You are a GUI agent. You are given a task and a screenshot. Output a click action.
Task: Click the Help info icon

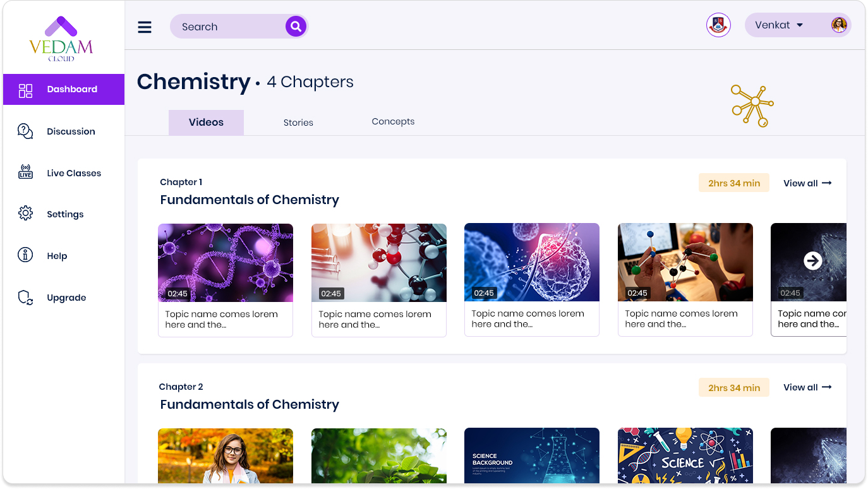(x=25, y=255)
